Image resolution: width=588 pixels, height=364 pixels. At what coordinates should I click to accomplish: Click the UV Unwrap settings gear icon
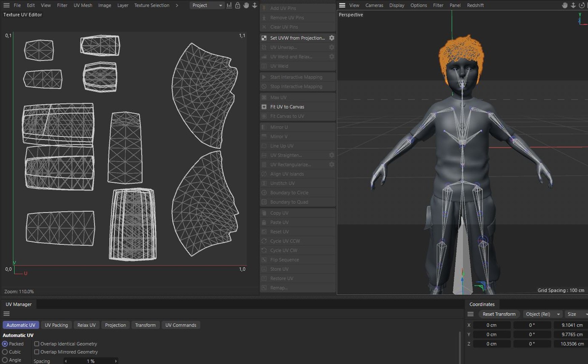(332, 48)
